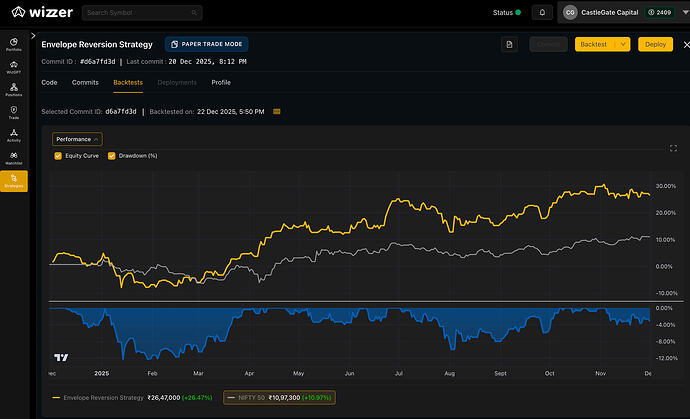Click the TradingView logo on chart
Screen dimensions: 690x419
(61, 357)
